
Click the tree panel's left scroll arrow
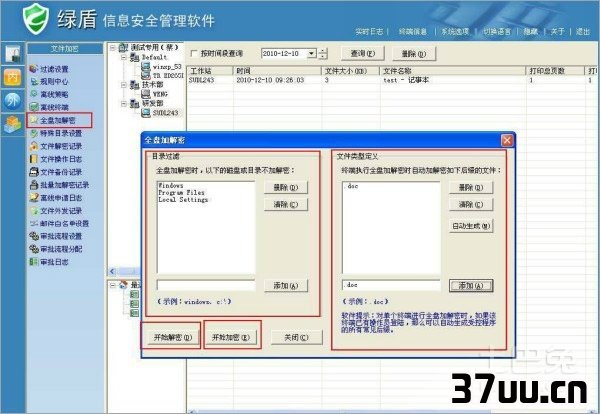(x=112, y=271)
